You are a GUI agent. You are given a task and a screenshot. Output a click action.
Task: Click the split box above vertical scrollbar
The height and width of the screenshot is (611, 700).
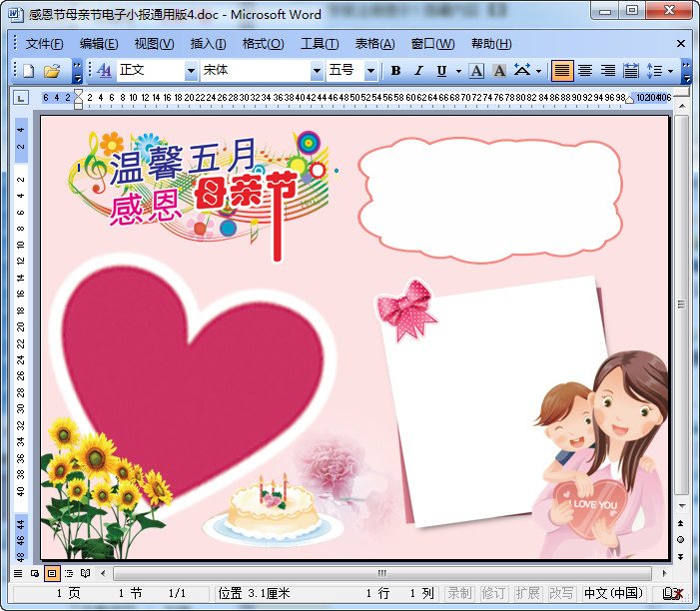pyautogui.click(x=681, y=92)
